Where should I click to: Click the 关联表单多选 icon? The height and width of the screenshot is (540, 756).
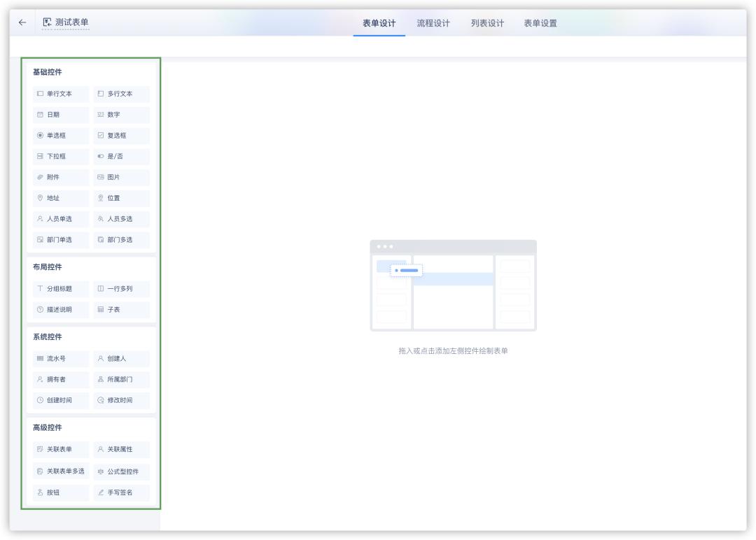click(x=40, y=471)
